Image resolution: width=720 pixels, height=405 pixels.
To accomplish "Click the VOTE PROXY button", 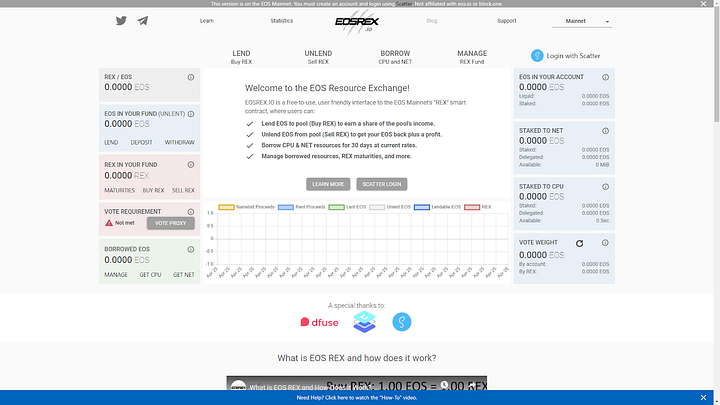I will (170, 223).
